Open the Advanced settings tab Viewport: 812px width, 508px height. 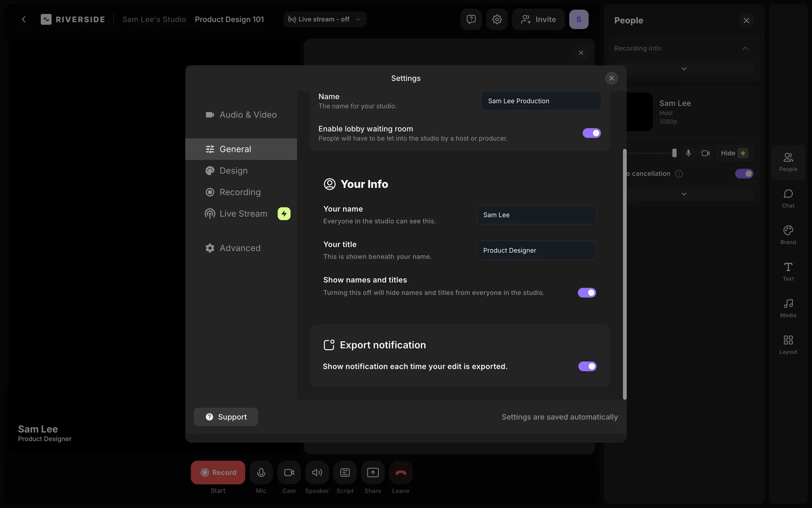point(240,248)
